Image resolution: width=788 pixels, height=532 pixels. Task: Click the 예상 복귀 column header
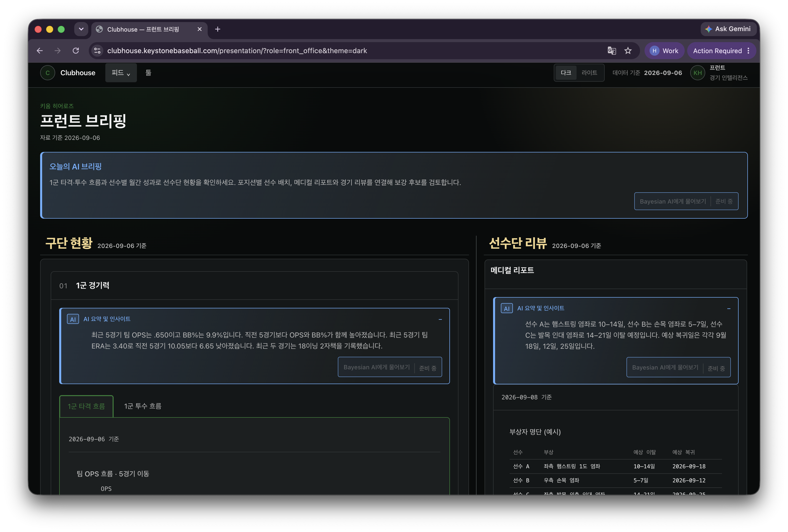click(x=683, y=452)
